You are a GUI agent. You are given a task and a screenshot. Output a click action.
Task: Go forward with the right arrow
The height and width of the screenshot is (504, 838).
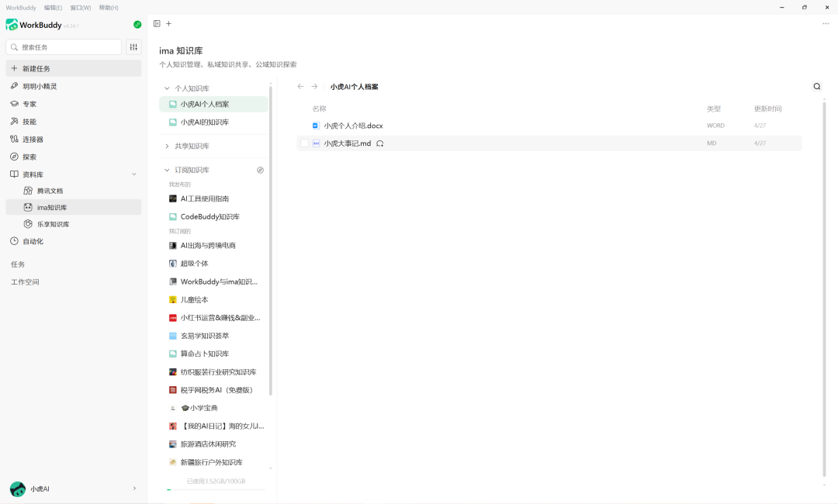(x=314, y=86)
